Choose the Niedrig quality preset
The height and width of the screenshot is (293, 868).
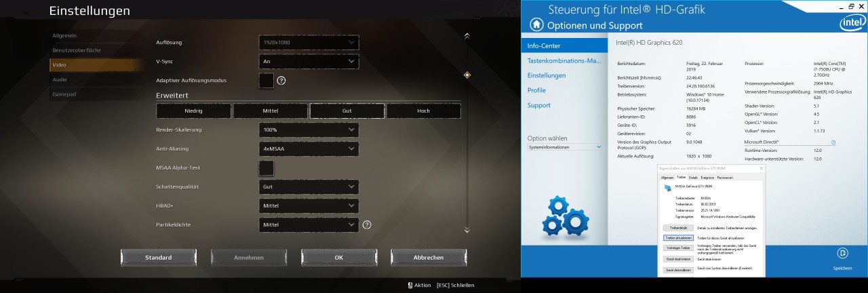click(193, 111)
